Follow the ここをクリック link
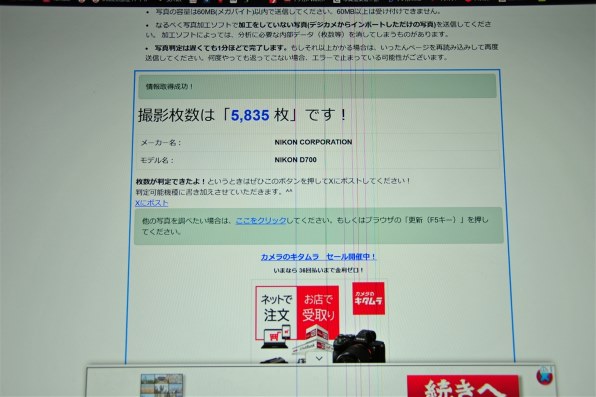This screenshot has height=397, width=596. click(x=261, y=220)
